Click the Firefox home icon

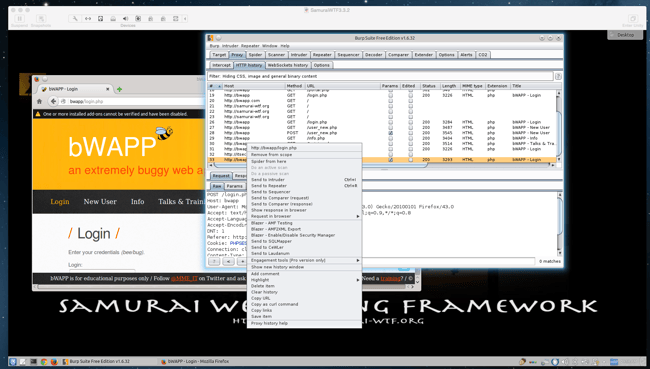coord(40,101)
